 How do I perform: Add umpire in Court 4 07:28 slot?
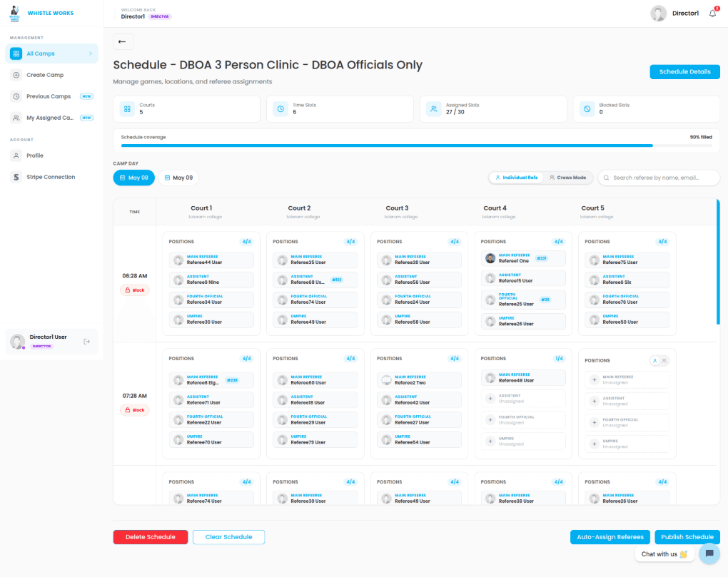[x=523, y=441]
